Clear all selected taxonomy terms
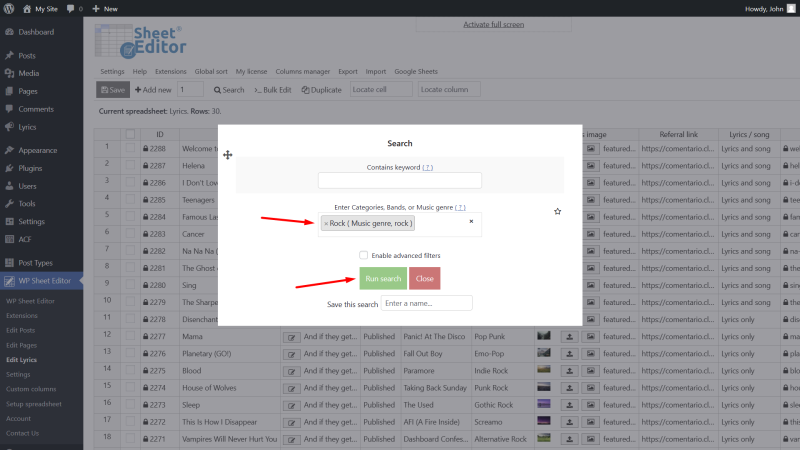The image size is (800, 450). (x=471, y=221)
